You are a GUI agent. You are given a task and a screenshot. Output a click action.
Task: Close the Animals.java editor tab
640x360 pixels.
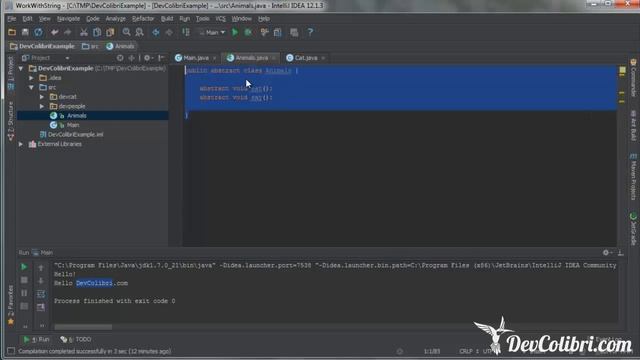point(273,58)
